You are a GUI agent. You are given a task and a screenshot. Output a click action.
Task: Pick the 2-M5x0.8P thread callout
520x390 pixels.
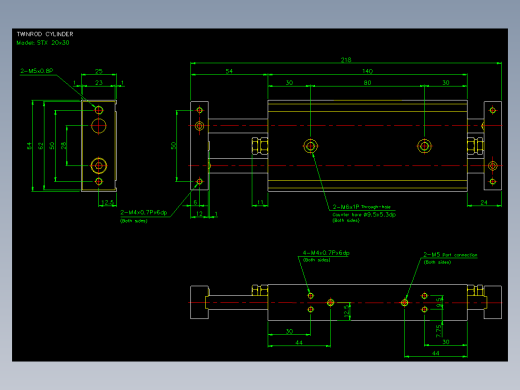point(37,71)
